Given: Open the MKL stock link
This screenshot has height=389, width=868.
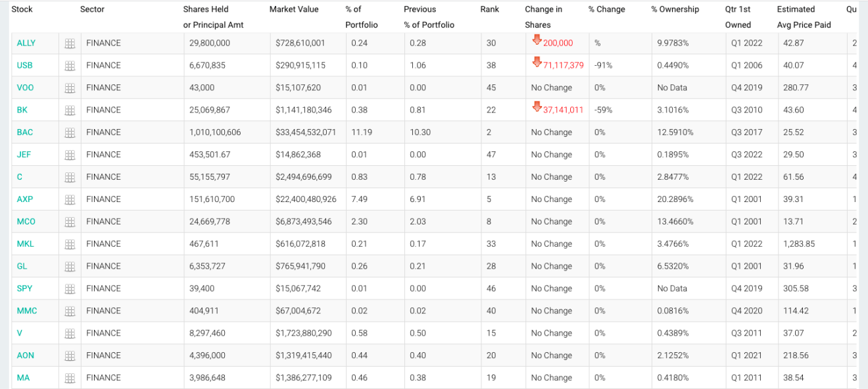Looking at the screenshot, I should (x=25, y=244).
